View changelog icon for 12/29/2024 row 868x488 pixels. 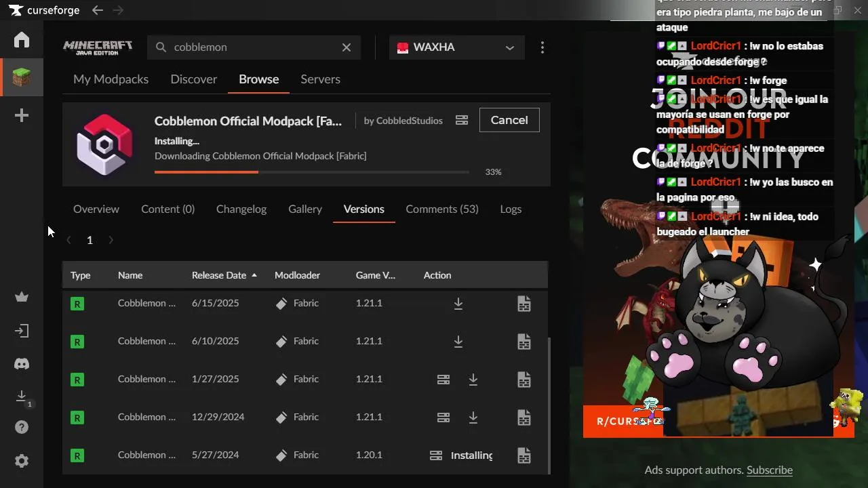[524, 418]
